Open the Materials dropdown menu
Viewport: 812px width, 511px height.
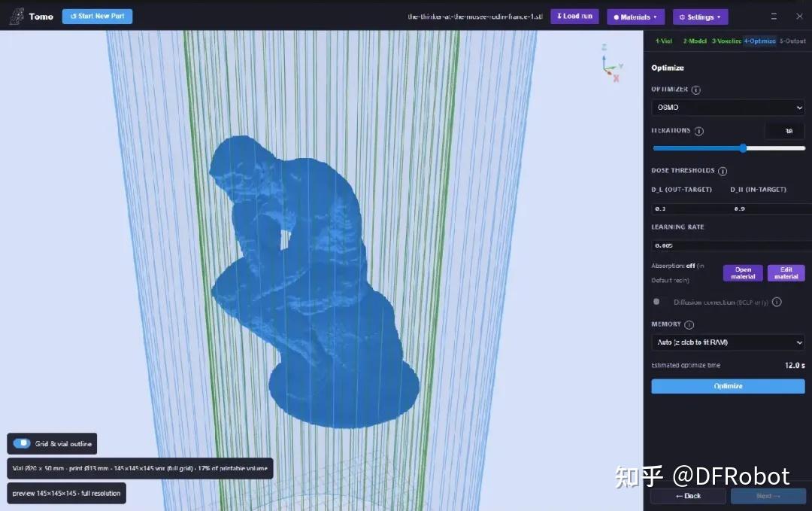tap(635, 17)
